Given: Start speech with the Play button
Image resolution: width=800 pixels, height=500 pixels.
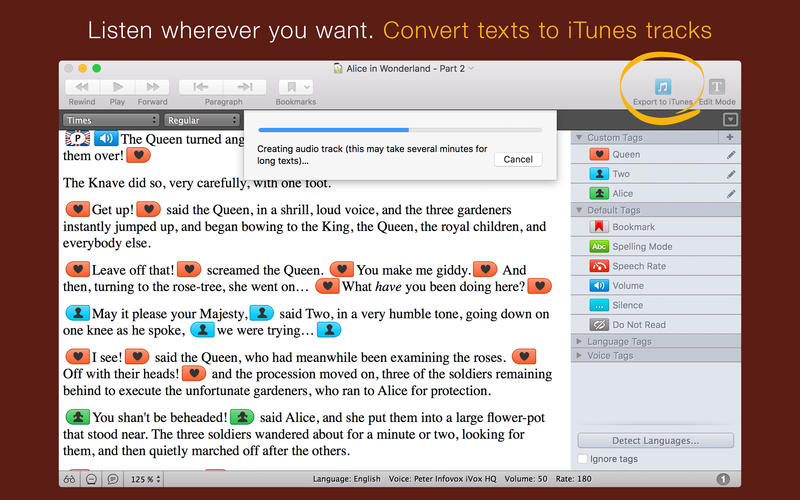Looking at the screenshot, I should tap(117, 87).
